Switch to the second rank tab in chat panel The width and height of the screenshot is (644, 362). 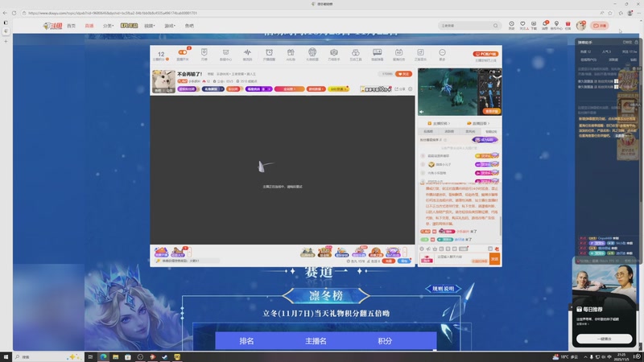(449, 131)
